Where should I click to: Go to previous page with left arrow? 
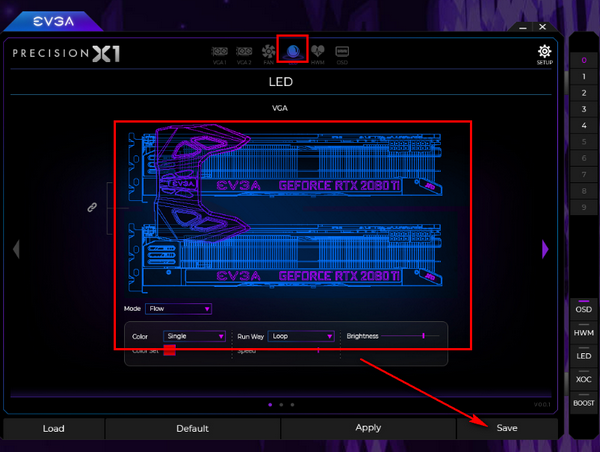tap(16, 249)
